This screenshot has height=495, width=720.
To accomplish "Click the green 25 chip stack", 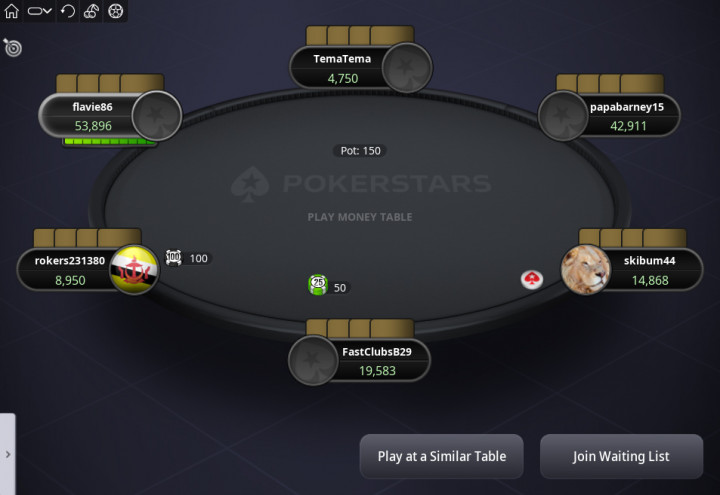I will (x=318, y=285).
